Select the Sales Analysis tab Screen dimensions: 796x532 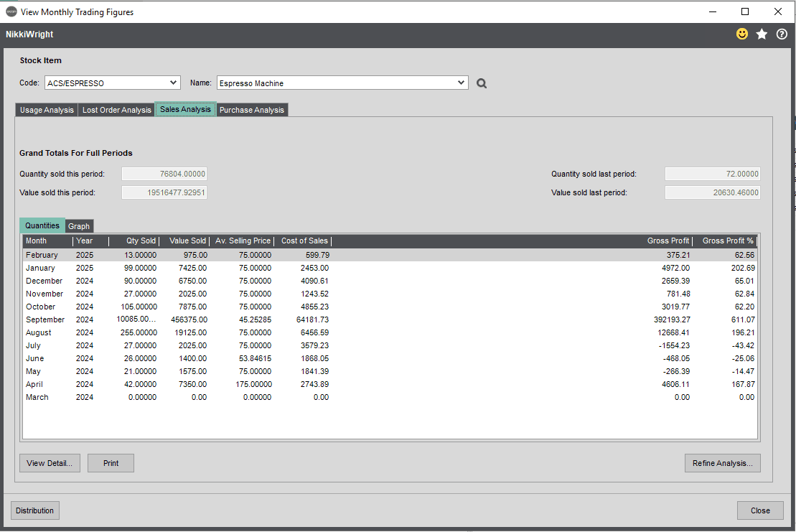coord(185,109)
